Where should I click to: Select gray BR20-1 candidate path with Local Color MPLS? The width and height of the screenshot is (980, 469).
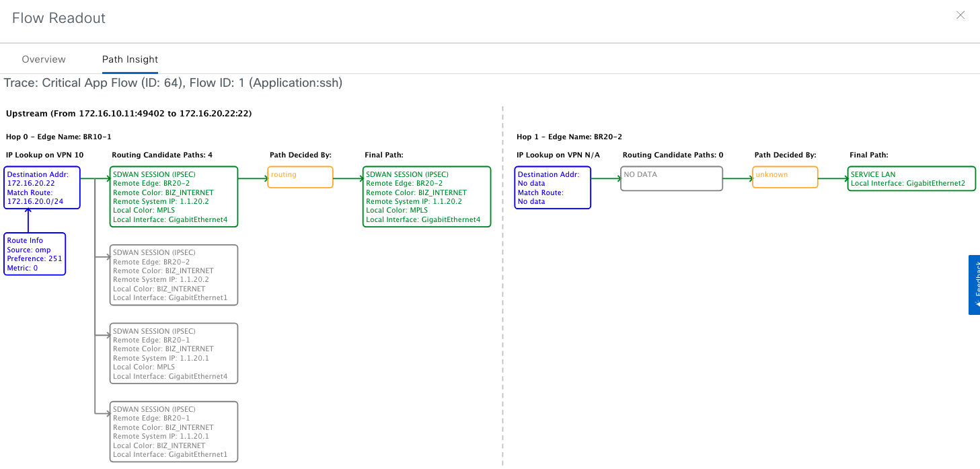pos(174,353)
